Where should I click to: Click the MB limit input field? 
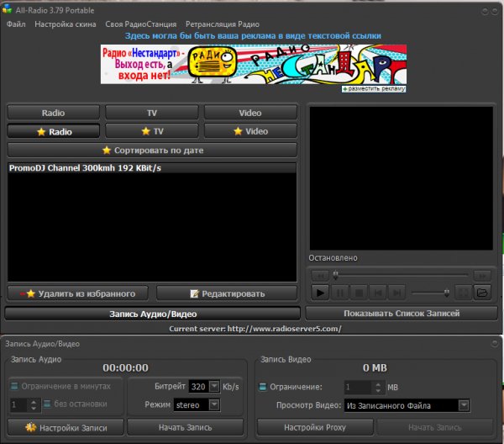click(359, 388)
